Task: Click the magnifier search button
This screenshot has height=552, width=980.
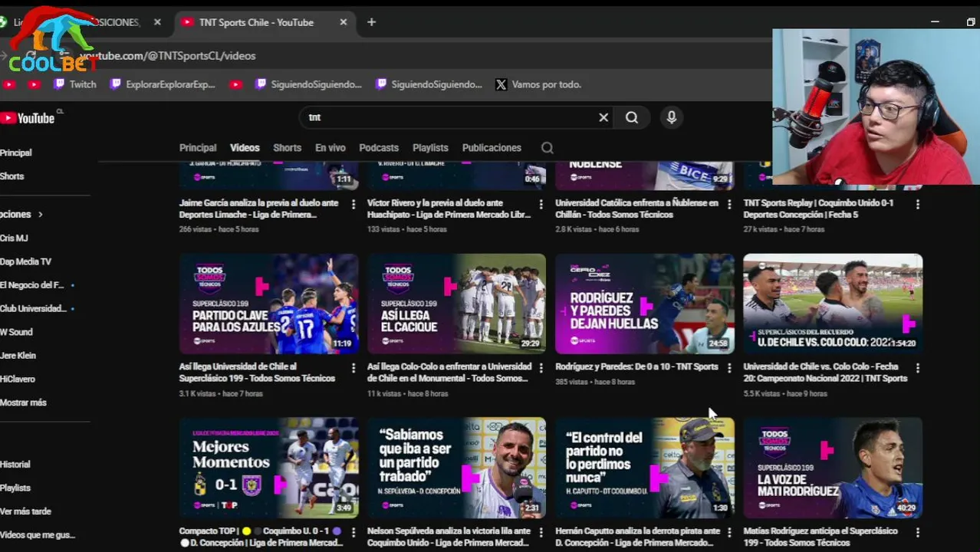Action: pos(632,117)
